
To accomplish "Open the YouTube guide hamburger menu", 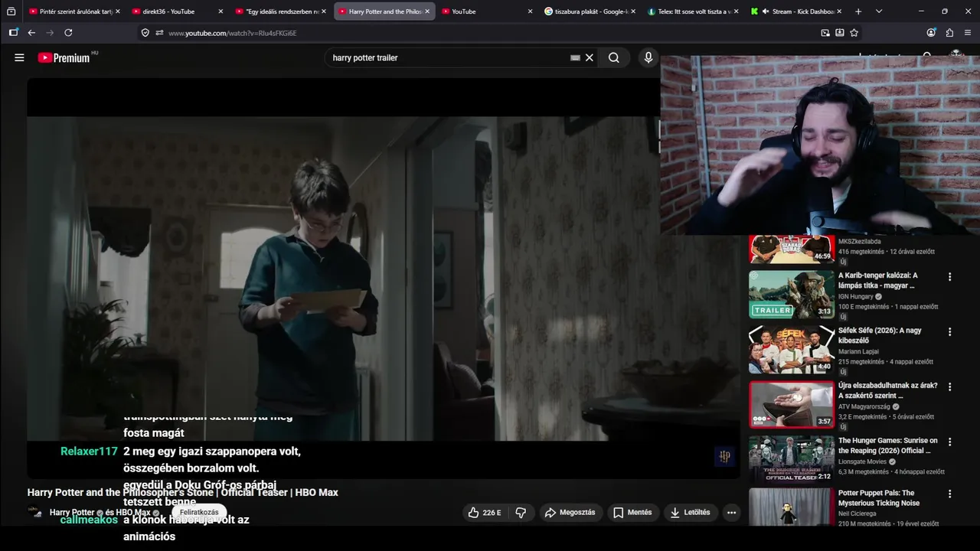I will 19,57.
